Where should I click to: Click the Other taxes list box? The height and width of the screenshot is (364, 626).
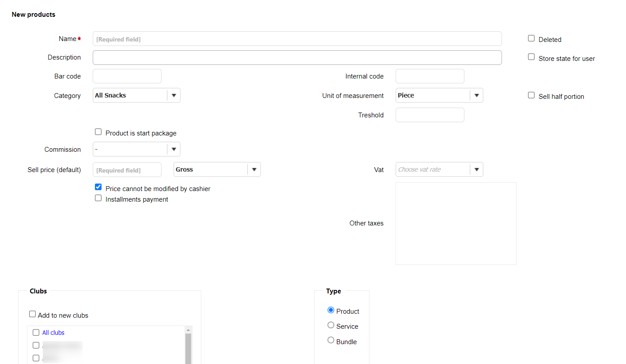coord(456,223)
